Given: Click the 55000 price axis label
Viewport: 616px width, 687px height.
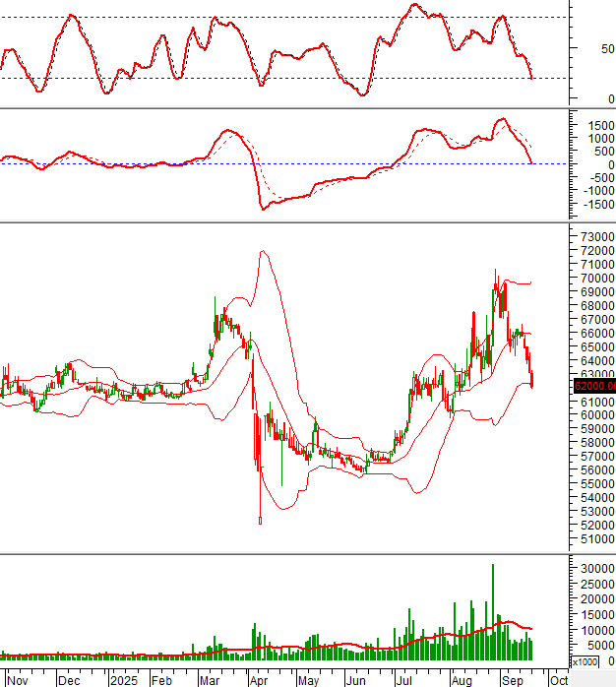Looking at the screenshot, I should tap(597, 483).
